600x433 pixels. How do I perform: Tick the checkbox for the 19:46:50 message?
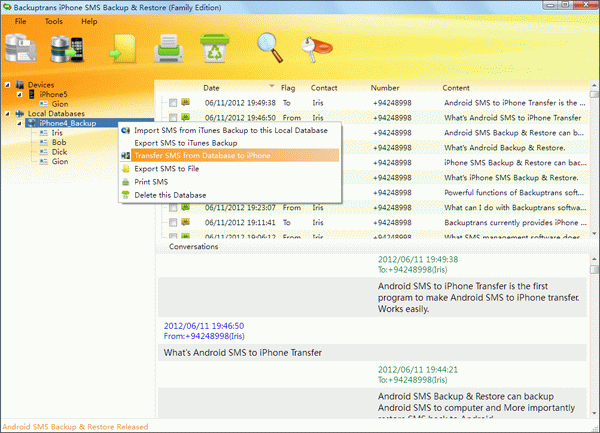pos(173,117)
